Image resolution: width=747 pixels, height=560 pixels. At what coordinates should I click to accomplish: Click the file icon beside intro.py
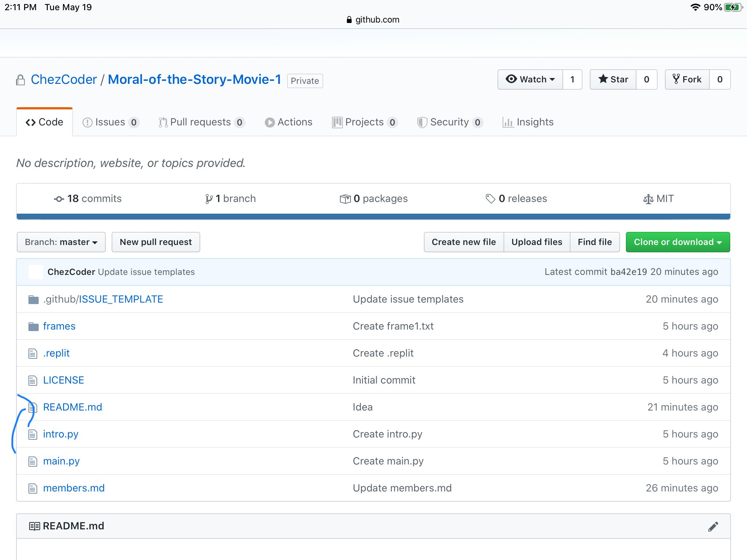click(33, 434)
